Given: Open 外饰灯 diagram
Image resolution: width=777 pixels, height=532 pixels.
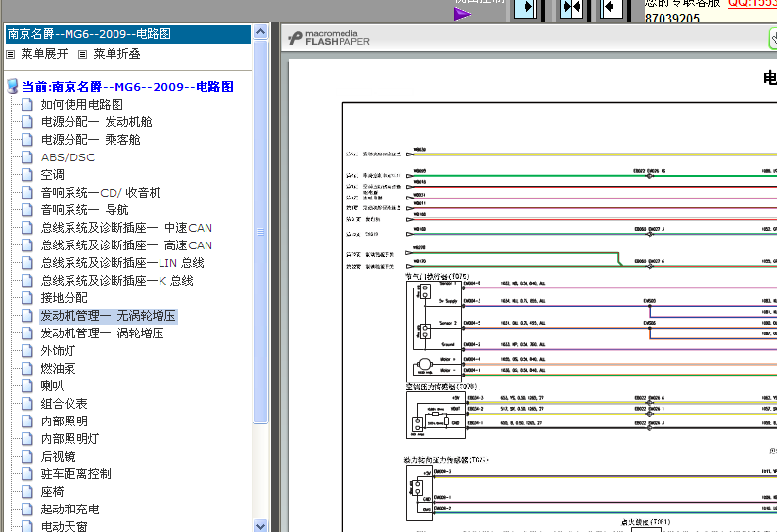Looking at the screenshot, I should click(x=58, y=351).
